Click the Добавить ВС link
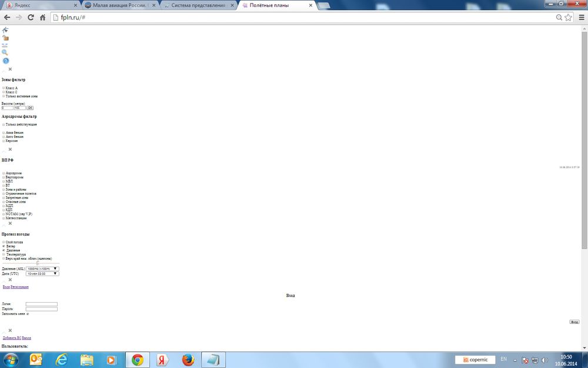 12,338
